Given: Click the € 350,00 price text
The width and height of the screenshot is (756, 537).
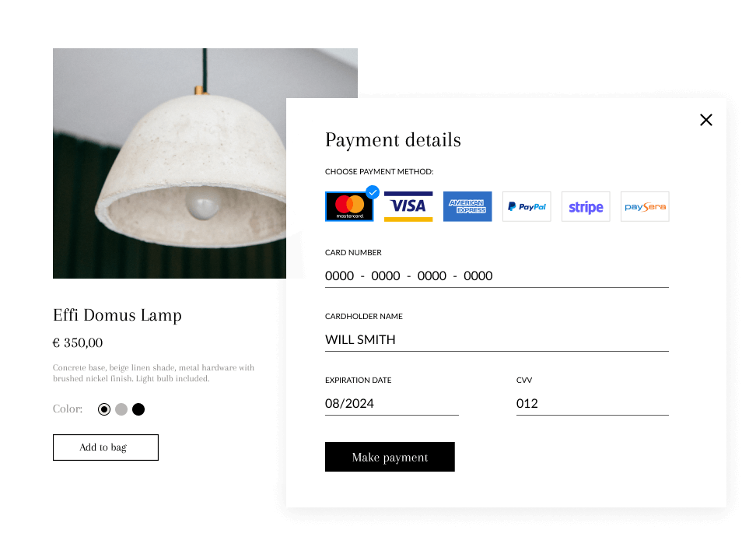Looking at the screenshot, I should point(78,342).
